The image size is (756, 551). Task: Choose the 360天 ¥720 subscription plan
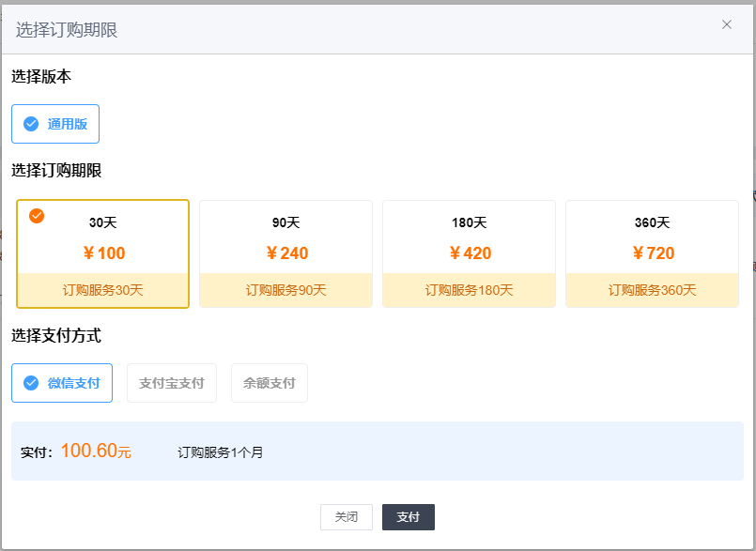[x=653, y=253]
